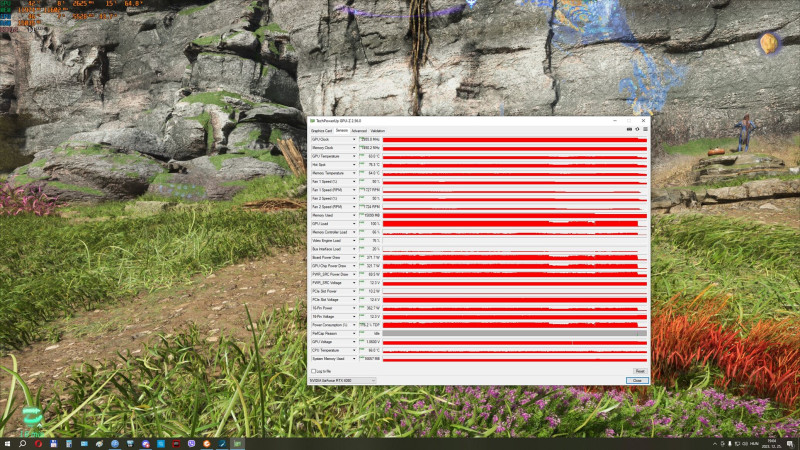
Task: Open the CPU Temperature sensor dropdown
Action: click(x=354, y=351)
